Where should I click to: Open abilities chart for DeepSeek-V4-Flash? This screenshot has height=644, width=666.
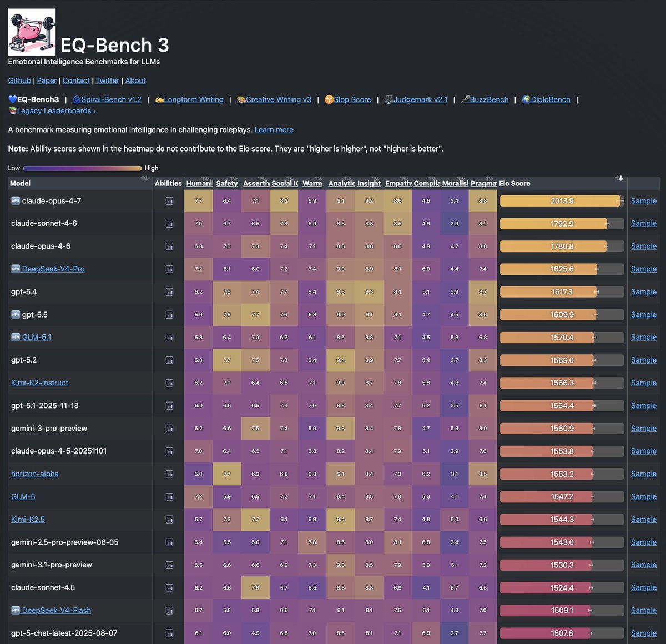tap(169, 611)
